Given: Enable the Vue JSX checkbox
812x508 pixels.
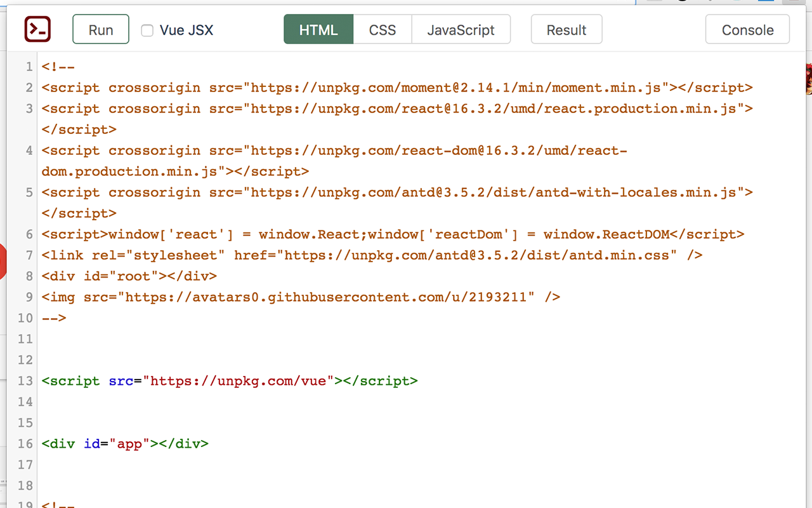Looking at the screenshot, I should pyautogui.click(x=147, y=30).
